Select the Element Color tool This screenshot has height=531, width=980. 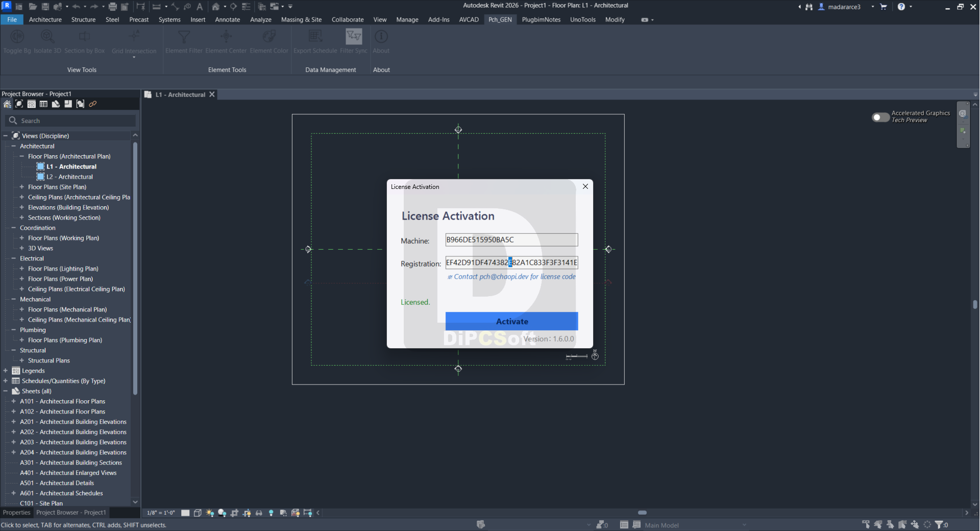pos(269,41)
